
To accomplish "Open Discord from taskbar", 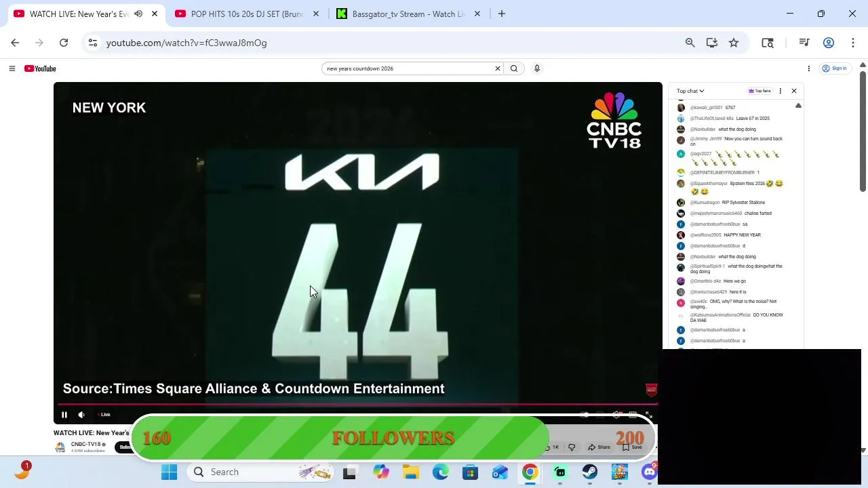I will pos(649,472).
